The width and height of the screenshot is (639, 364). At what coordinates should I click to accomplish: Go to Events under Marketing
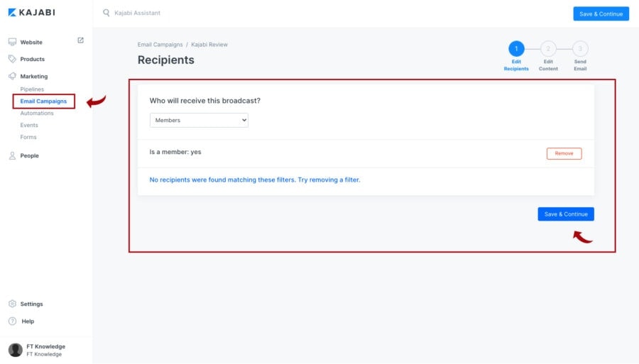29,125
